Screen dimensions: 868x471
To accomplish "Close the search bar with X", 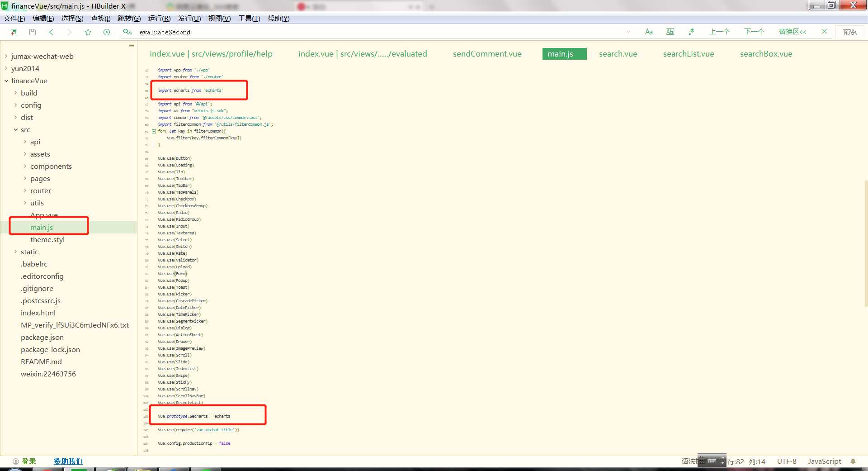I will (824, 32).
